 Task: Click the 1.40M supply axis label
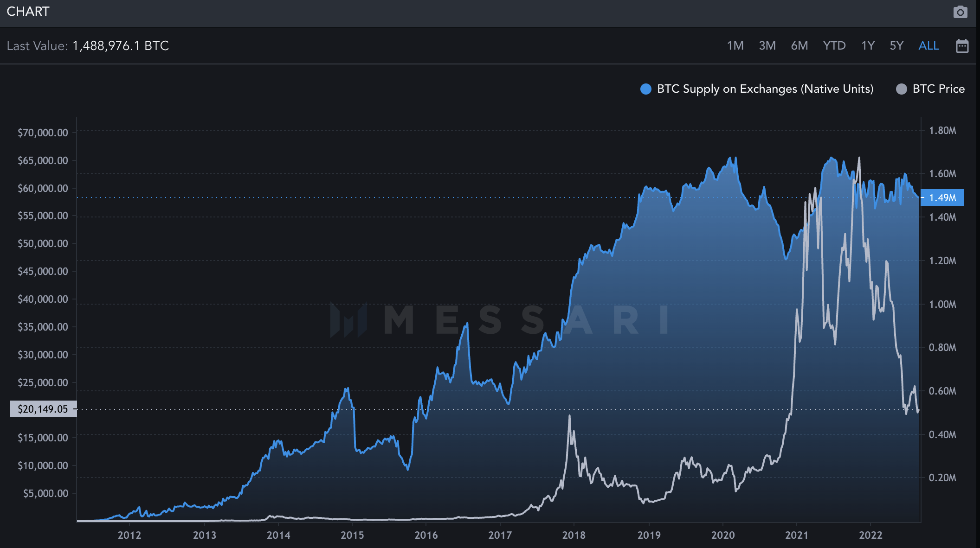(x=942, y=217)
